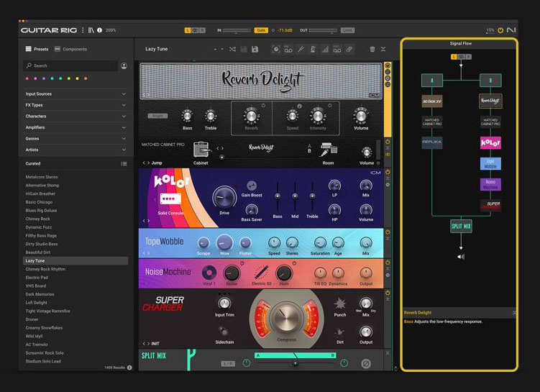The width and height of the screenshot is (540, 392).
Task: Click the Search input field
Action: 70,65
